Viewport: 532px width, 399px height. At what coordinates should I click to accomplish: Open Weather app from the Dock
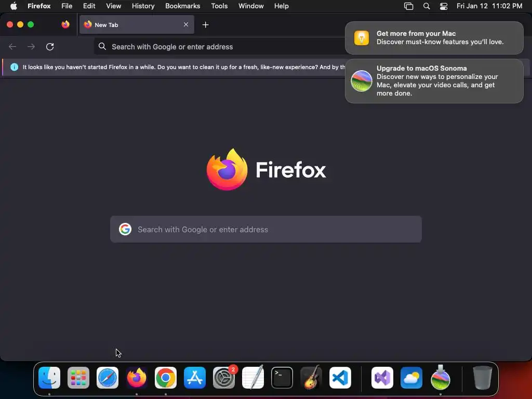pyautogui.click(x=411, y=378)
